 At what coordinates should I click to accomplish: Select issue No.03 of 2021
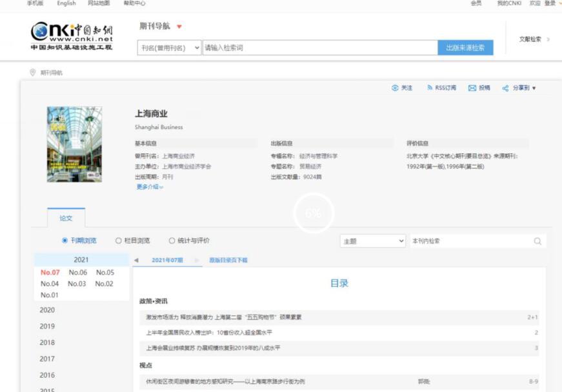pos(77,284)
